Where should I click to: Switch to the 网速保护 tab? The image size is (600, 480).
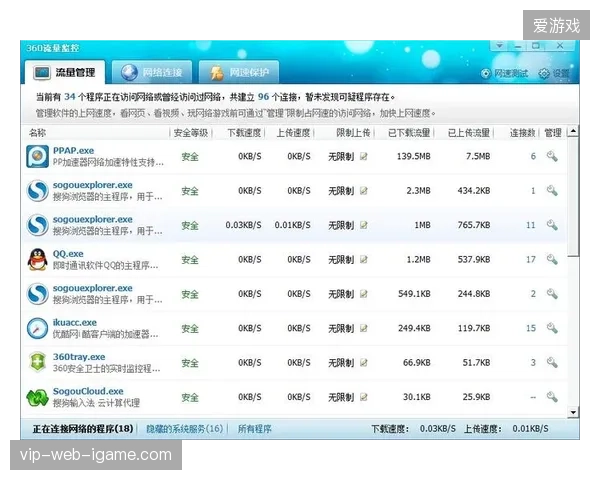(x=239, y=72)
